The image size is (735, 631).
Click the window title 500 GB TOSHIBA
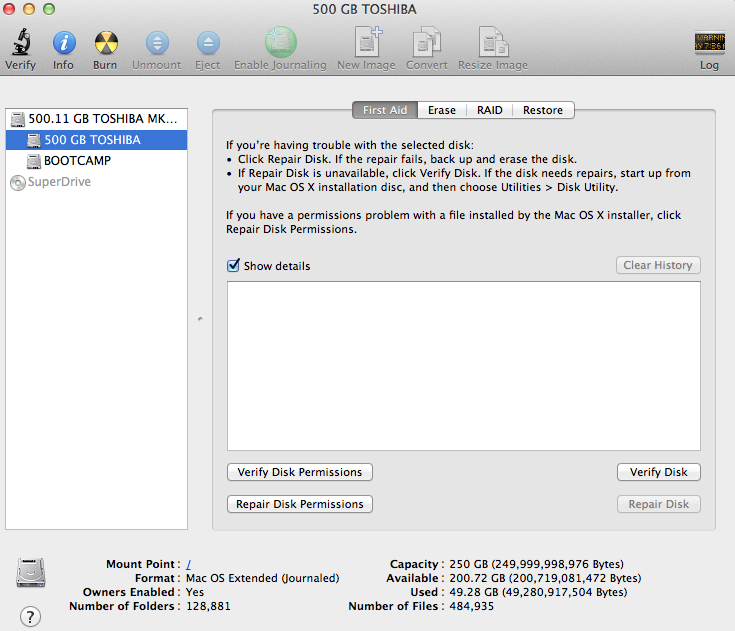pos(364,9)
